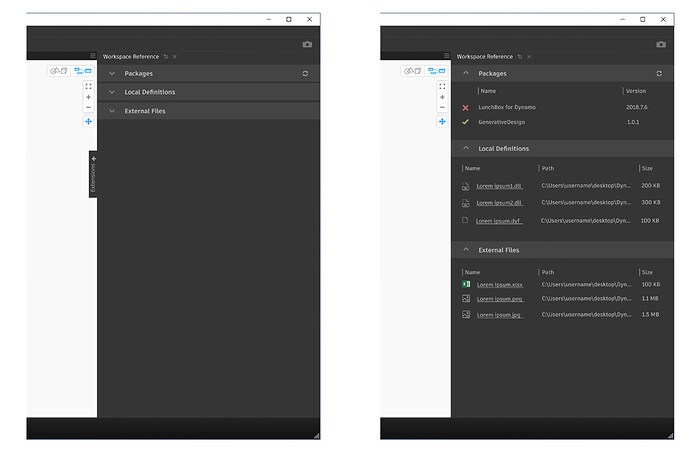Open Lorem ipsum.jpg link
This screenshot has height=451, width=689.
coord(500,315)
